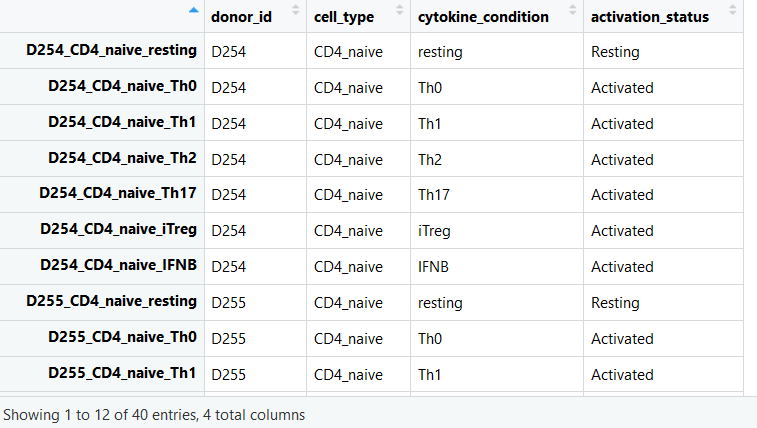757x428 pixels.
Task: Click the entries count status text
Action: click(154, 415)
